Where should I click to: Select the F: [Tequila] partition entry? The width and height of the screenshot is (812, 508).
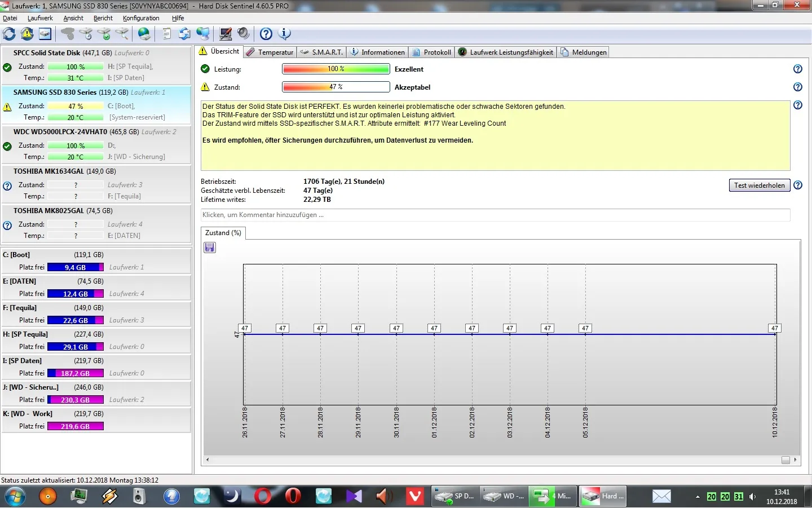coord(96,314)
